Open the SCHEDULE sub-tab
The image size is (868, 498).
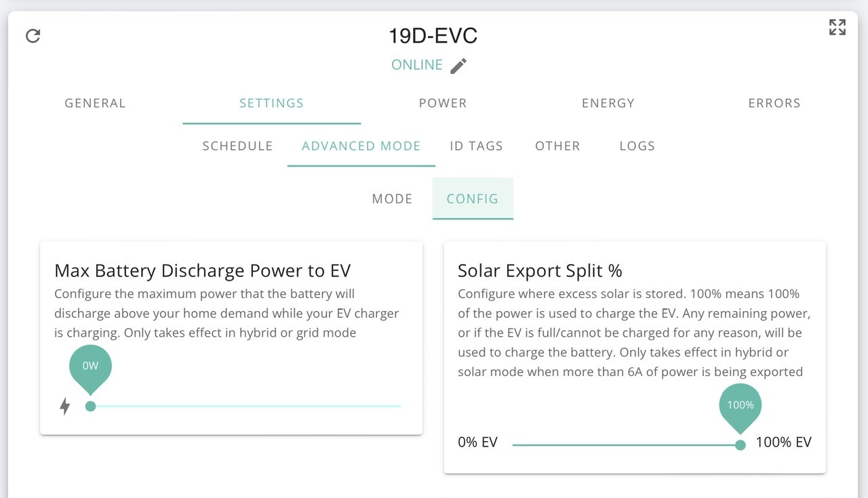237,146
